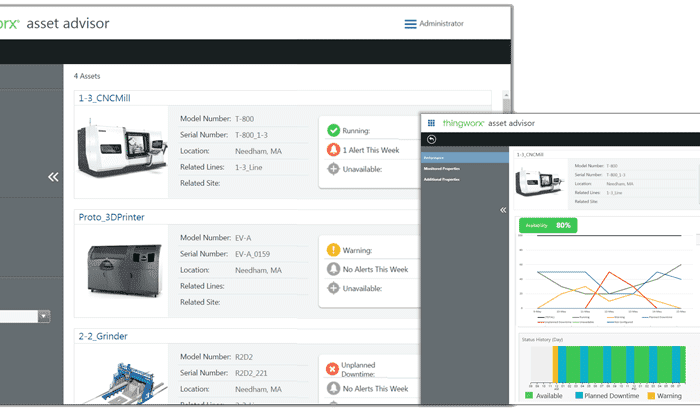This screenshot has height=411, width=700.
Task: Collapse sidebar with double chevron in asset list window
Action: click(53, 177)
